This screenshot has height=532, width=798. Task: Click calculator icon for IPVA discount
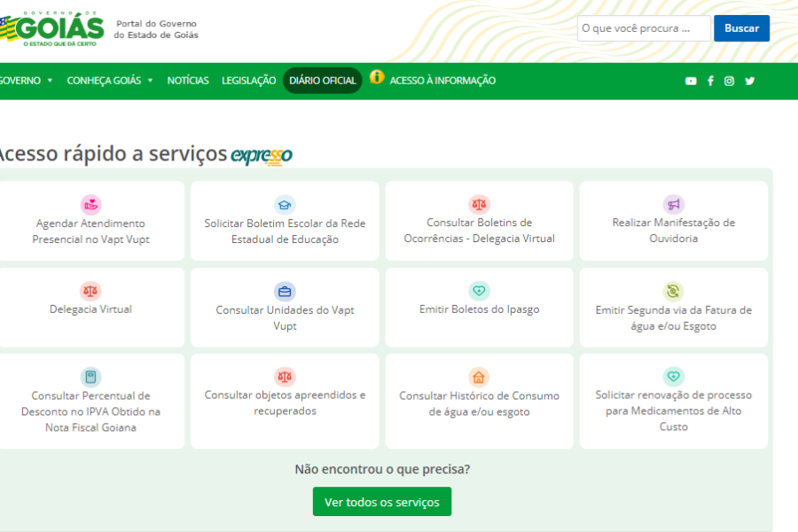click(x=91, y=377)
